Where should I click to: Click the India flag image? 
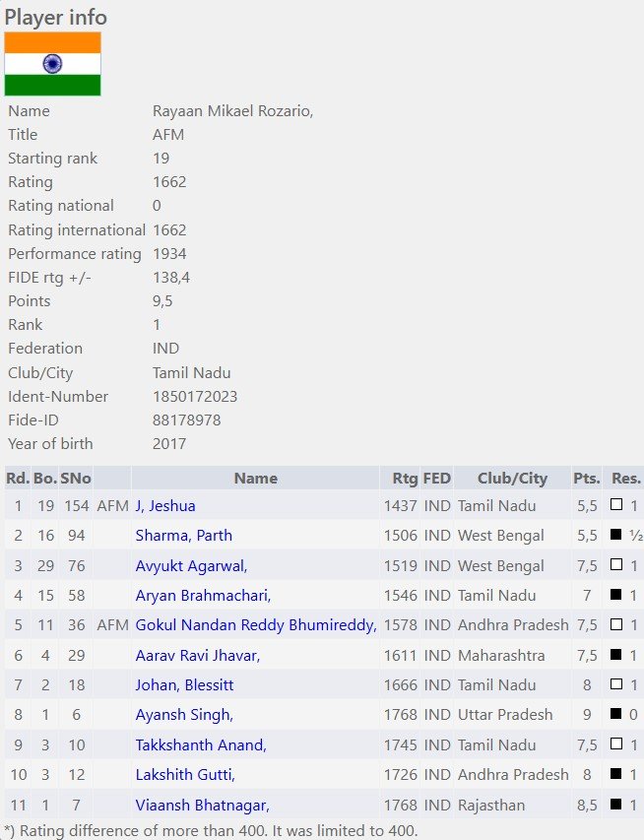(x=52, y=64)
